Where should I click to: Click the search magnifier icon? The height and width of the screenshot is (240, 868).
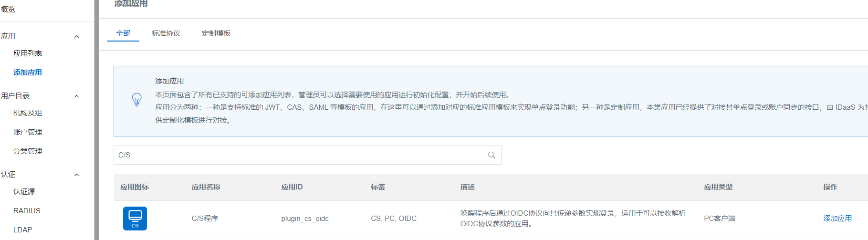[492, 155]
